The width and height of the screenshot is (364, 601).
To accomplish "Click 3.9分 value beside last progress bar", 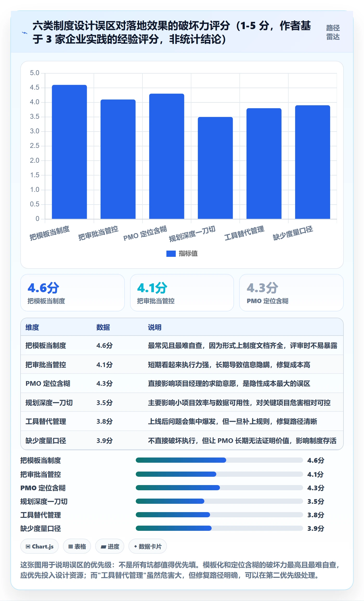I will coord(316,528).
